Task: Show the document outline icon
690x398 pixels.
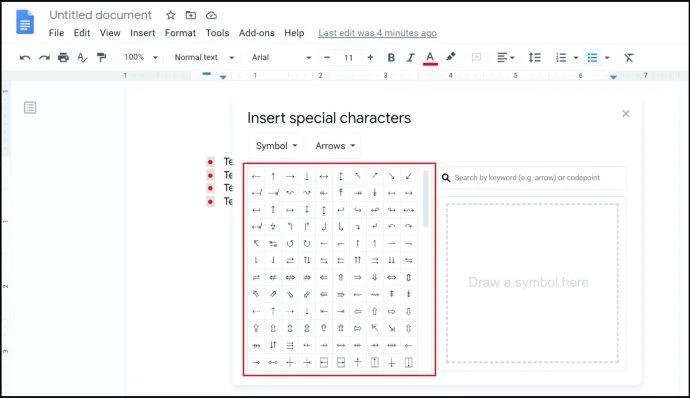Action: coord(30,107)
